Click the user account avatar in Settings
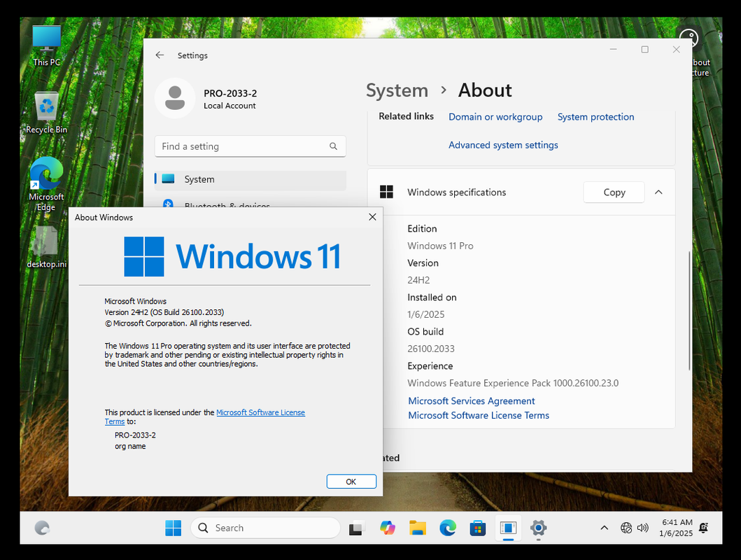Screen dimensions: 741x560 175,98
